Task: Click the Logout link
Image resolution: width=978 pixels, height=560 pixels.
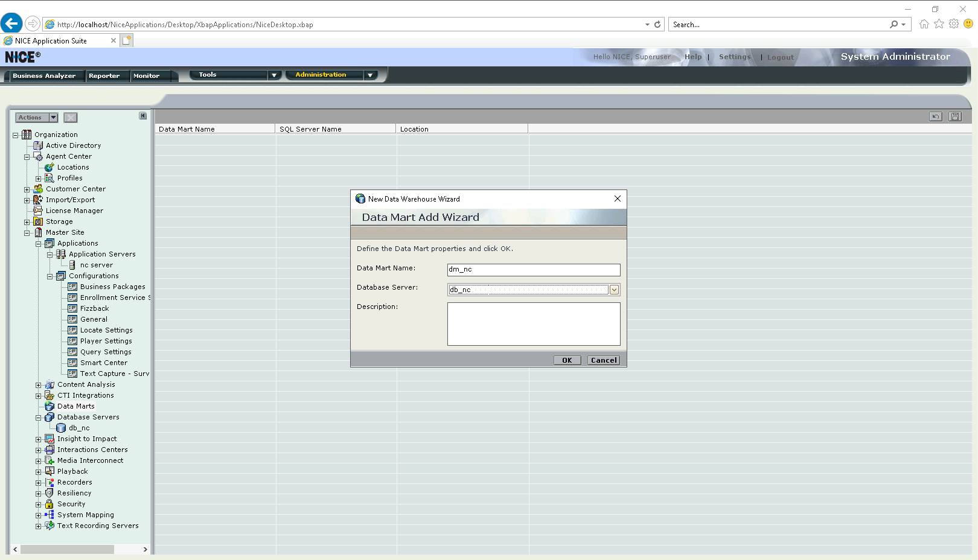Action: tap(780, 57)
